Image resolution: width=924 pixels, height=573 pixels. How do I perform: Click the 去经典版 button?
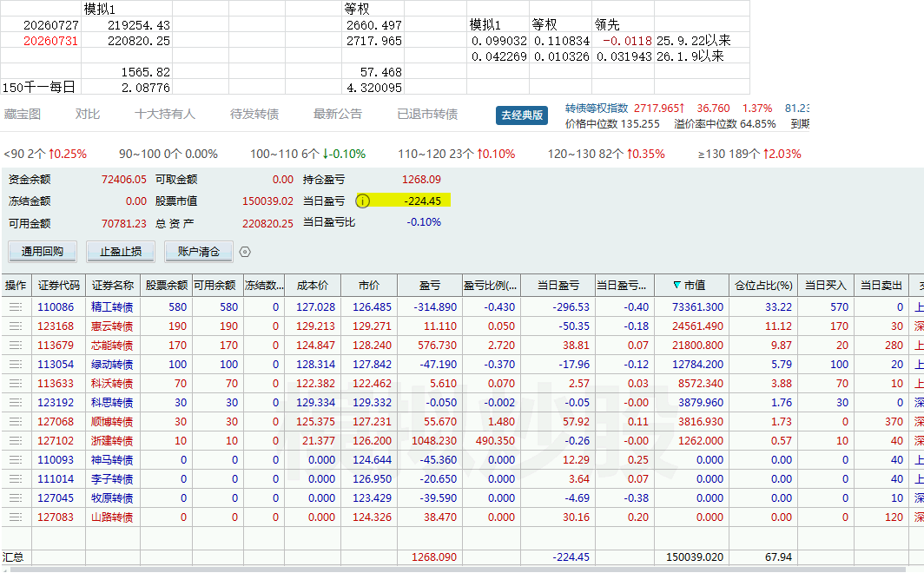point(522,115)
